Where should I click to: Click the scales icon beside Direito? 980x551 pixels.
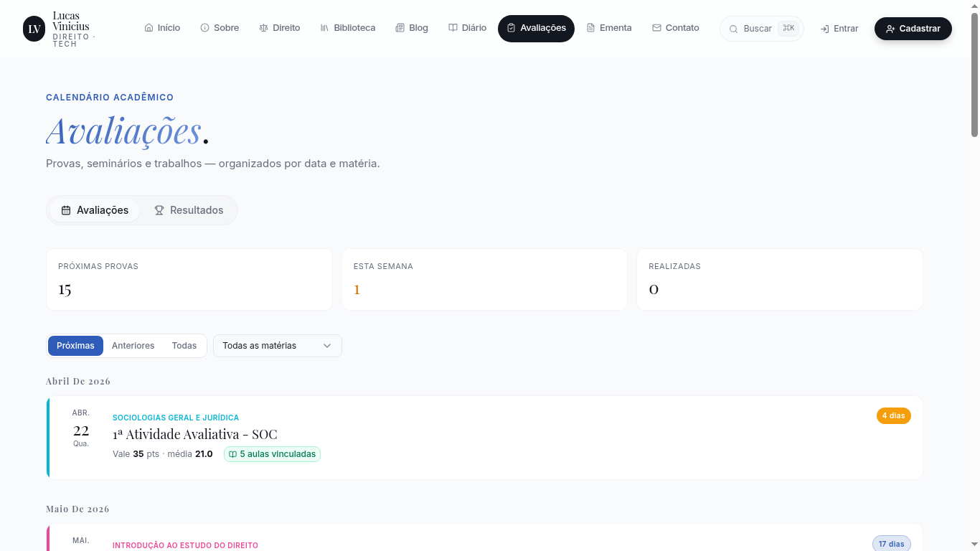[x=263, y=28]
